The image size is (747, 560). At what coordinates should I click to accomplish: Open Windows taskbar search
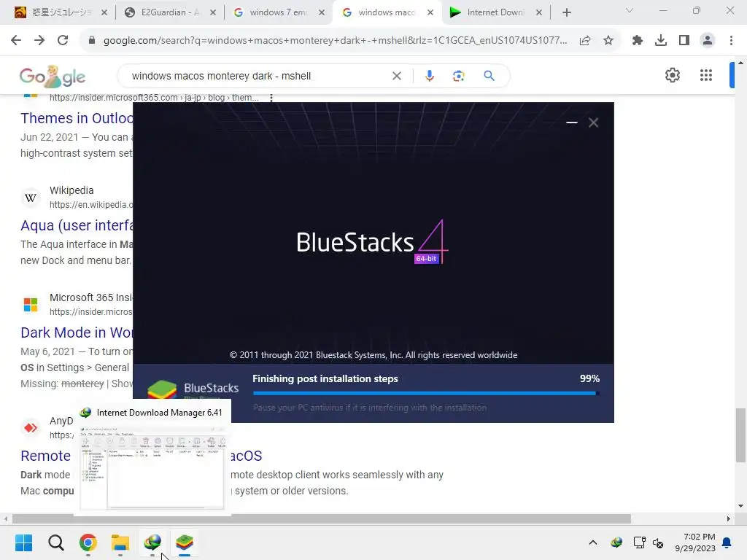click(x=55, y=542)
